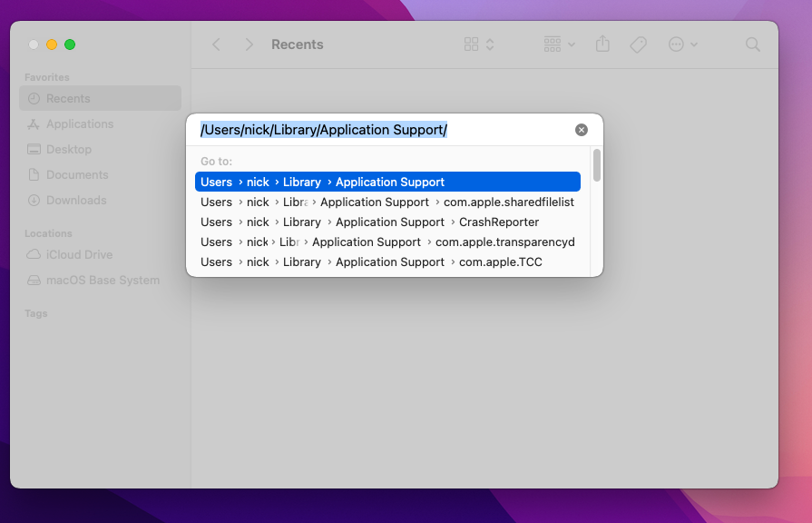The width and height of the screenshot is (812, 523).
Task: Open the group-by items toolbar icon
Action: tap(552, 44)
